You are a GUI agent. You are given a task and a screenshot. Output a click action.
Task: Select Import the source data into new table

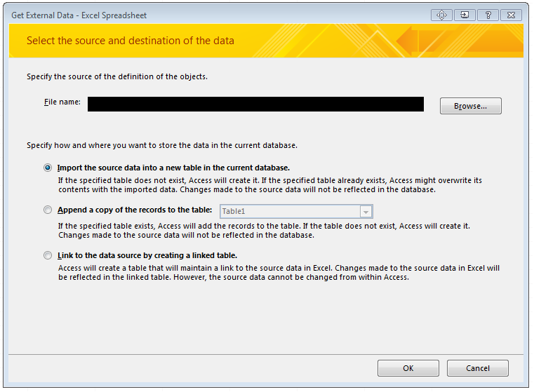(x=48, y=168)
